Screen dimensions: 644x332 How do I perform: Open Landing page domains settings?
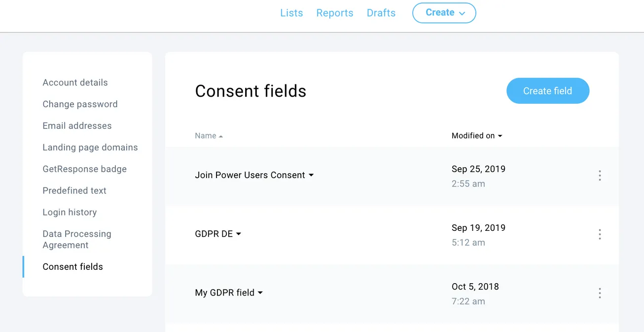coord(90,148)
